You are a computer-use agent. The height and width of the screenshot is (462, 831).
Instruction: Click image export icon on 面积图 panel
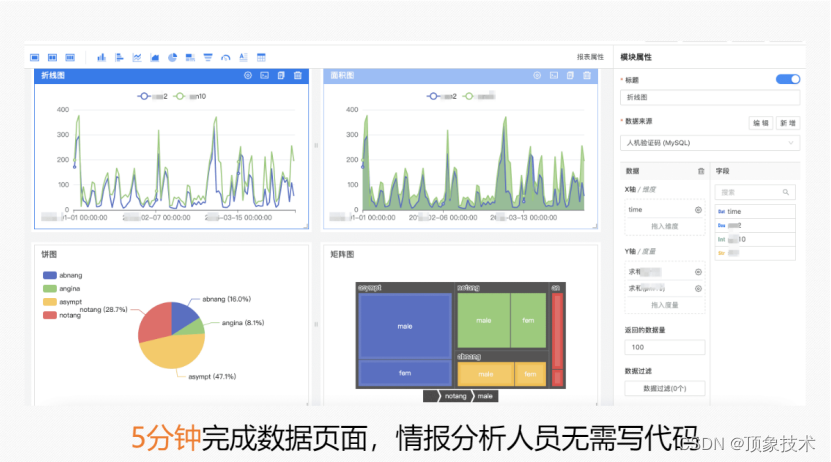(x=554, y=76)
